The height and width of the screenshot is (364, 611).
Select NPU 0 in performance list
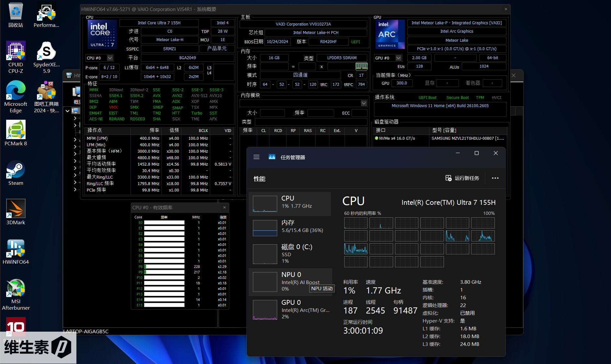[x=290, y=281]
